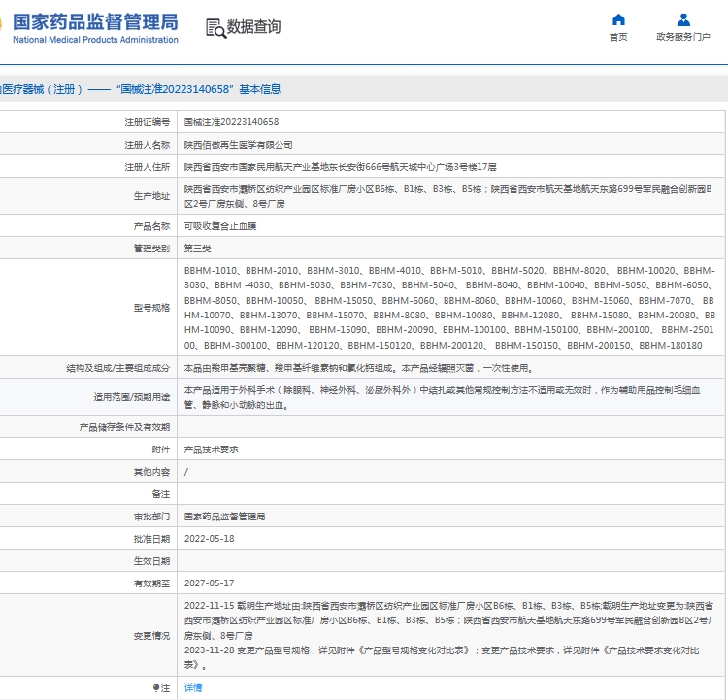Select registration number value 国械注准20223140658
This screenshot has height=700, width=728.
(x=231, y=122)
